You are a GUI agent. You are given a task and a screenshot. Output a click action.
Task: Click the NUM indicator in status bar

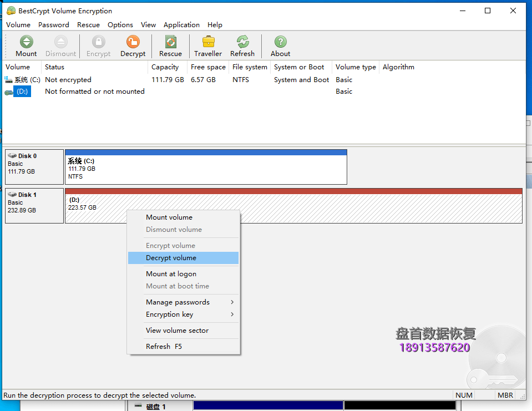464,395
